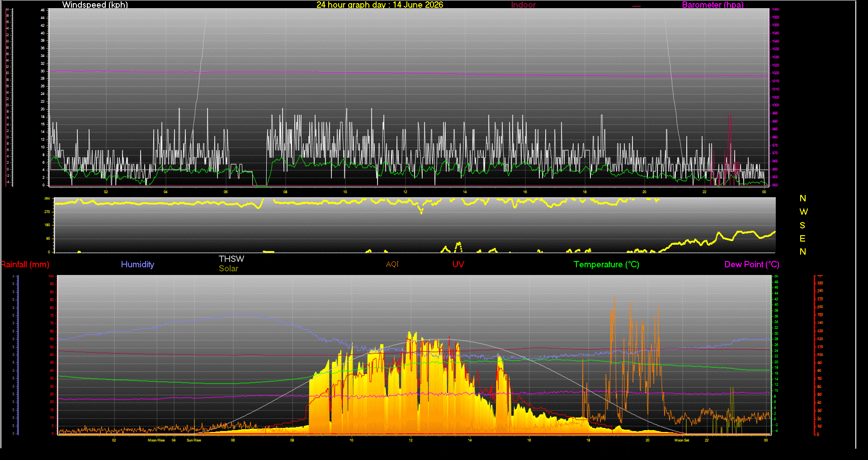Click the Rainfall (mm) legend label
Viewport: 868px width, 460px height.
(25, 265)
